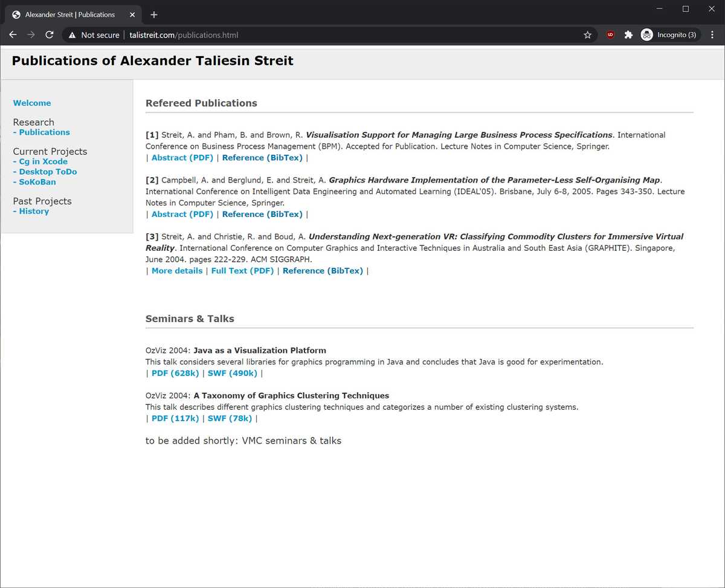Viewport: 725px width, 588px height.
Task: Click the Visualisation Support for Managing title
Action: tap(459, 135)
